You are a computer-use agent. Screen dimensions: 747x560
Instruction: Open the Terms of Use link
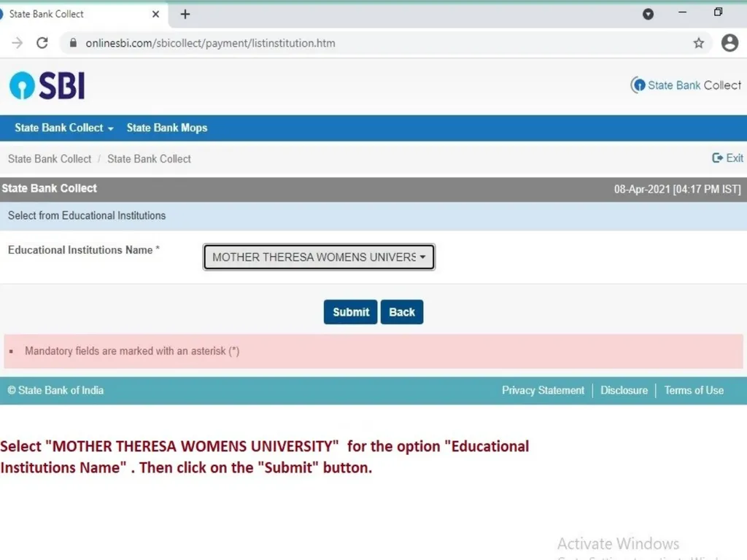click(694, 391)
